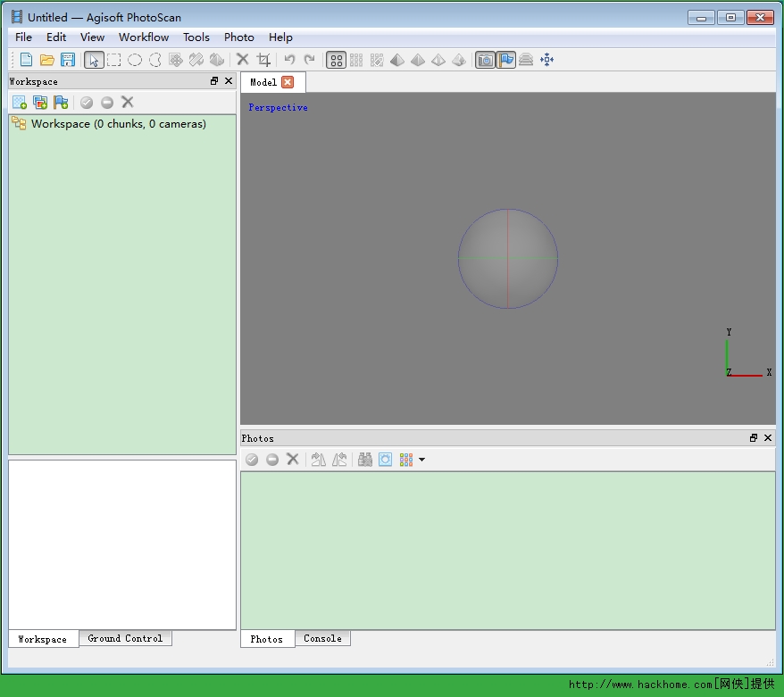Open the view mode dropdown arrow
784x697 pixels.
tap(422, 460)
